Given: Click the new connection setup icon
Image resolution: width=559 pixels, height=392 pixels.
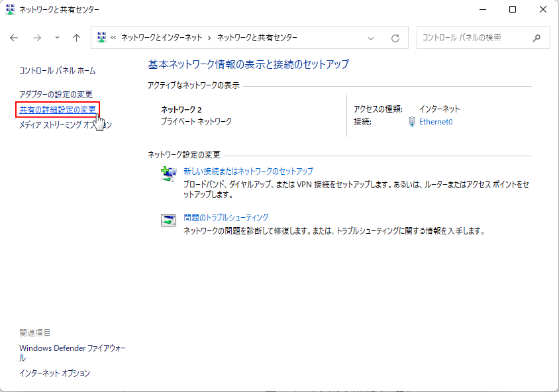Looking at the screenshot, I should (168, 174).
